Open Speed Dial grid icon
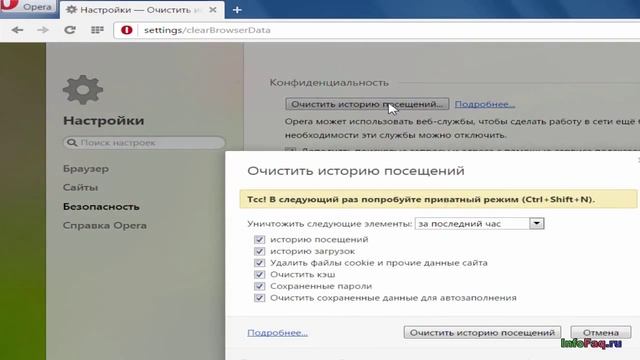The image size is (640, 360). tap(97, 30)
